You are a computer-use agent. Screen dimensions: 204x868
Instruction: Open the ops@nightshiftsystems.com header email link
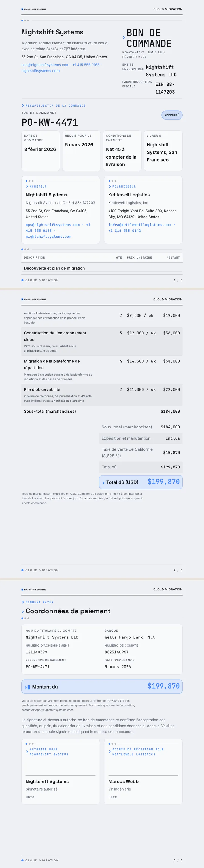point(45,65)
